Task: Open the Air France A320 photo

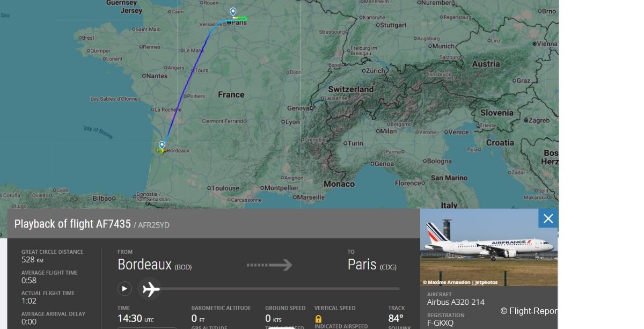Action: coord(488,247)
